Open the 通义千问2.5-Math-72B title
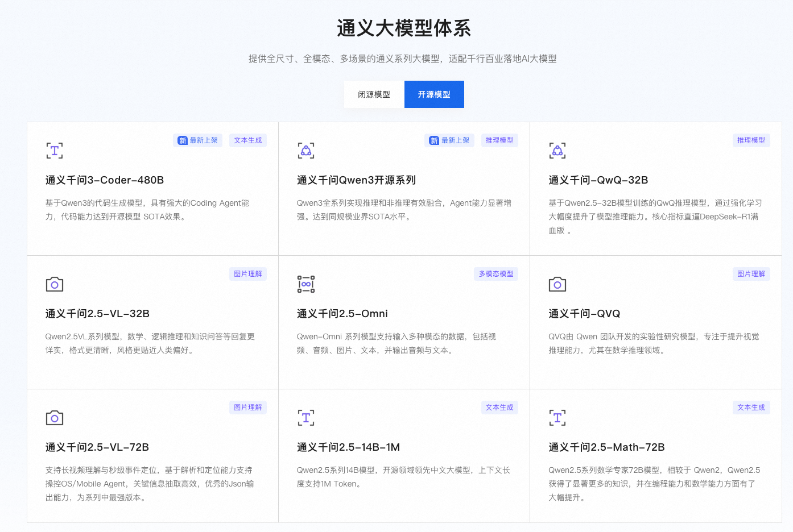Image resolution: width=793 pixels, height=532 pixels. click(606, 447)
